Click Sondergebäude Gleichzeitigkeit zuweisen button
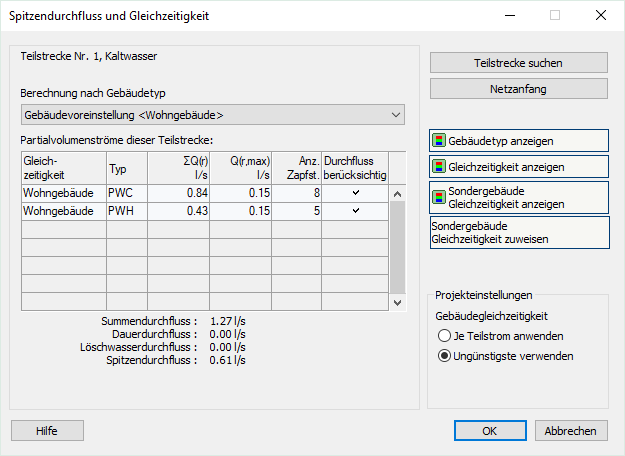The image size is (625, 456). [519, 233]
